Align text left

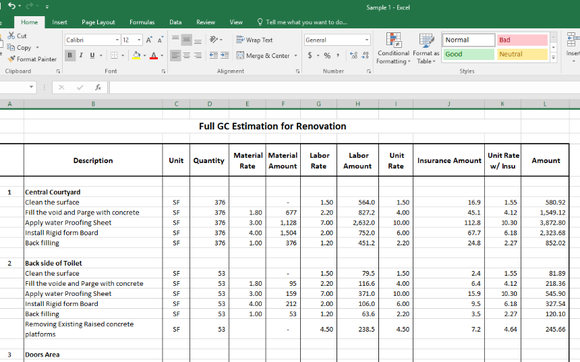176,55
